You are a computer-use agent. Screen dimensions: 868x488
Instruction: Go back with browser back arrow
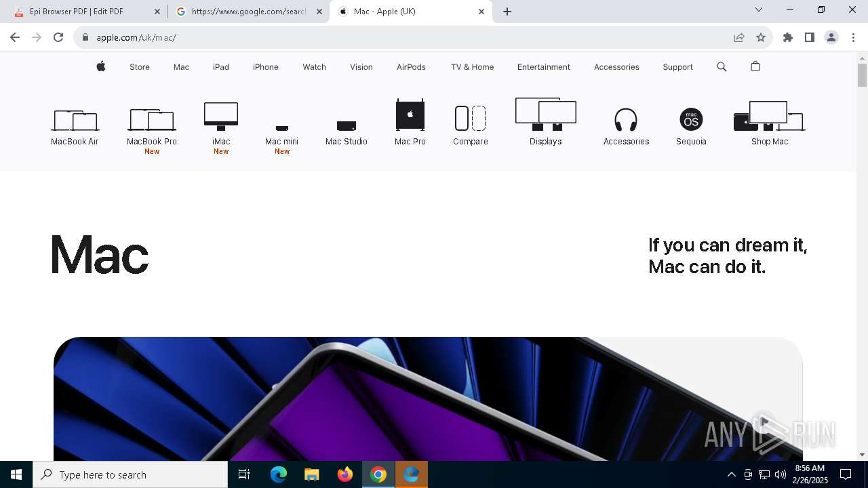coord(15,37)
